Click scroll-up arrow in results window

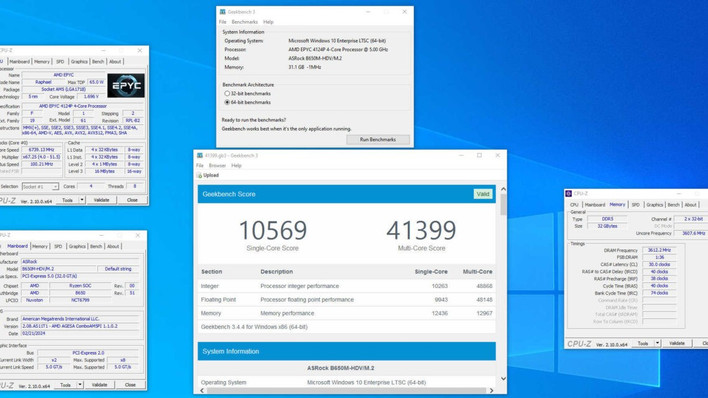(503, 189)
